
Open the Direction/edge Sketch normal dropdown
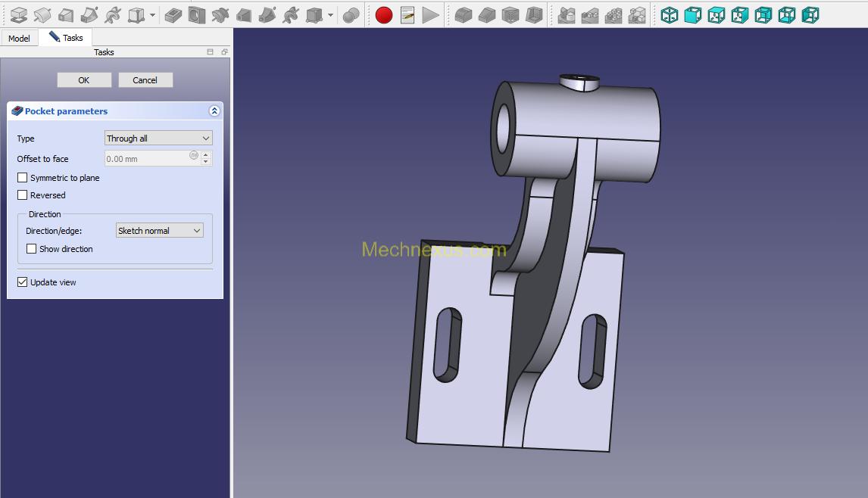point(159,231)
